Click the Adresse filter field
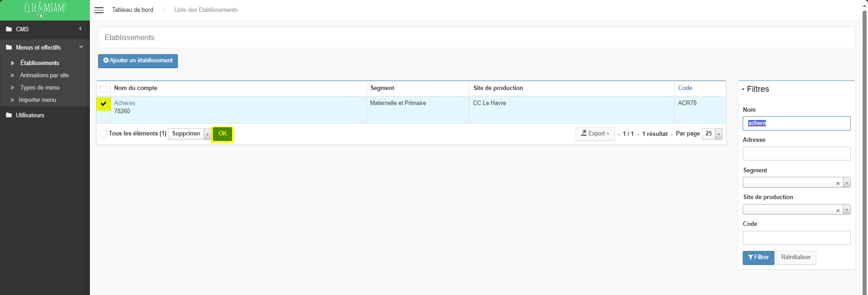The image size is (868, 295). pyautogui.click(x=796, y=154)
